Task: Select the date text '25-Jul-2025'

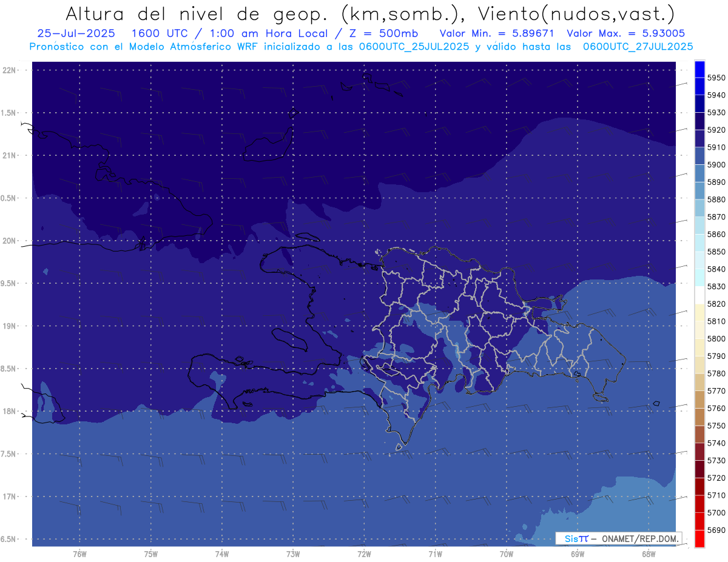Action: [x=75, y=33]
